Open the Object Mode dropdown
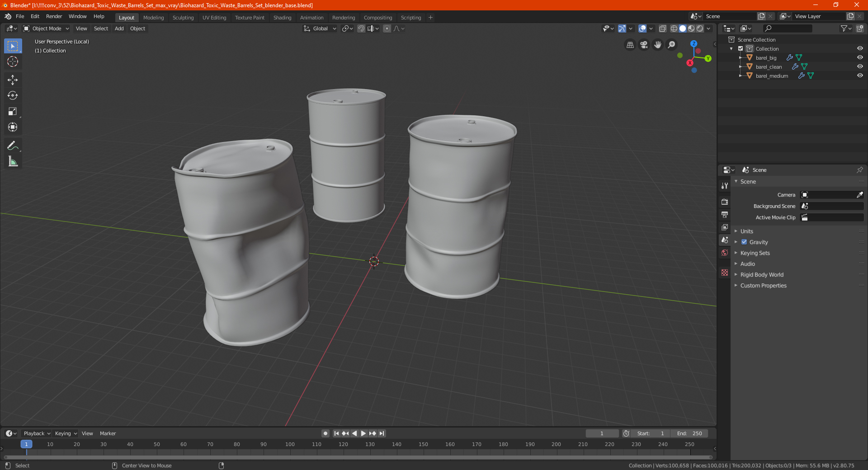The image size is (868, 470). (x=46, y=28)
